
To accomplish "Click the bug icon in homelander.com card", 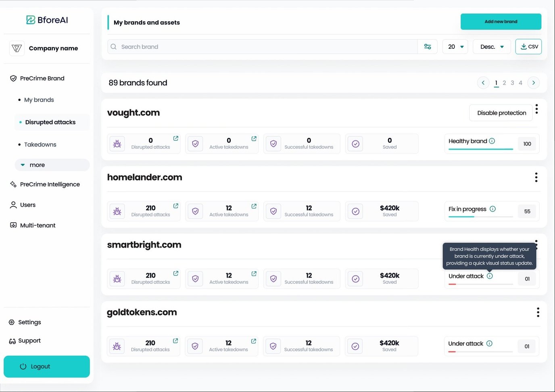I will [x=117, y=211].
